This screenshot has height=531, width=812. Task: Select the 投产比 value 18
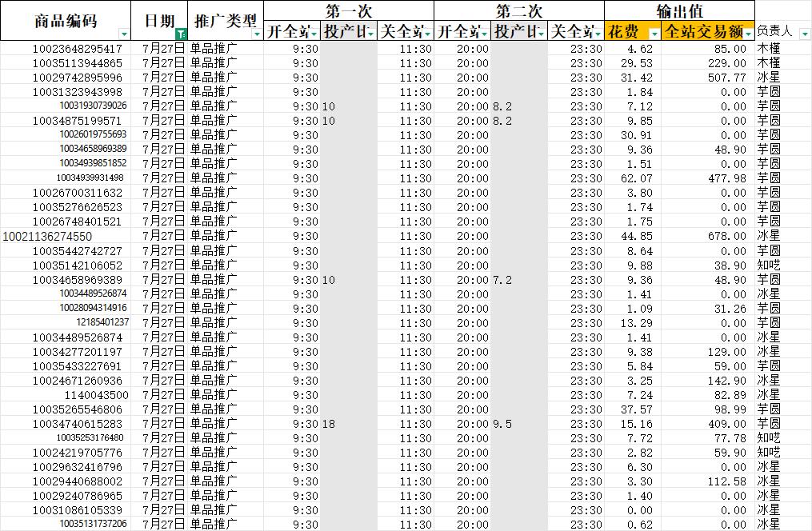329,425
